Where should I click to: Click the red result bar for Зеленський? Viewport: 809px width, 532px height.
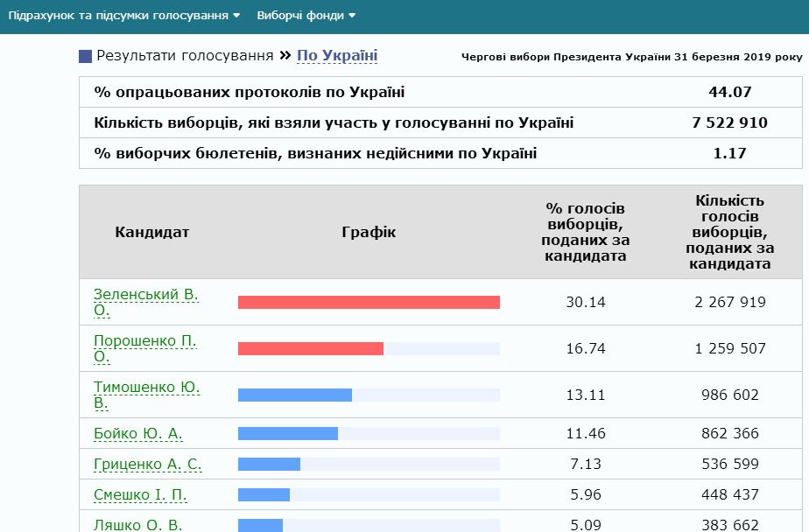coord(369,302)
